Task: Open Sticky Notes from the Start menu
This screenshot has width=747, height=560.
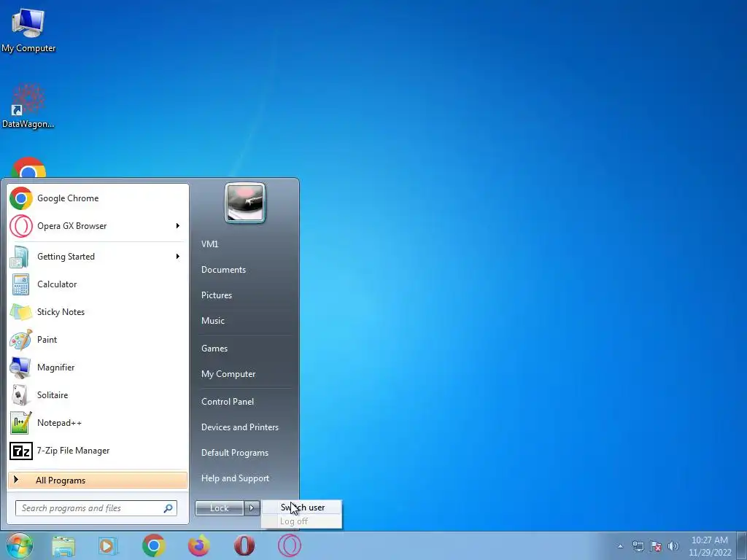Action: pos(97,312)
